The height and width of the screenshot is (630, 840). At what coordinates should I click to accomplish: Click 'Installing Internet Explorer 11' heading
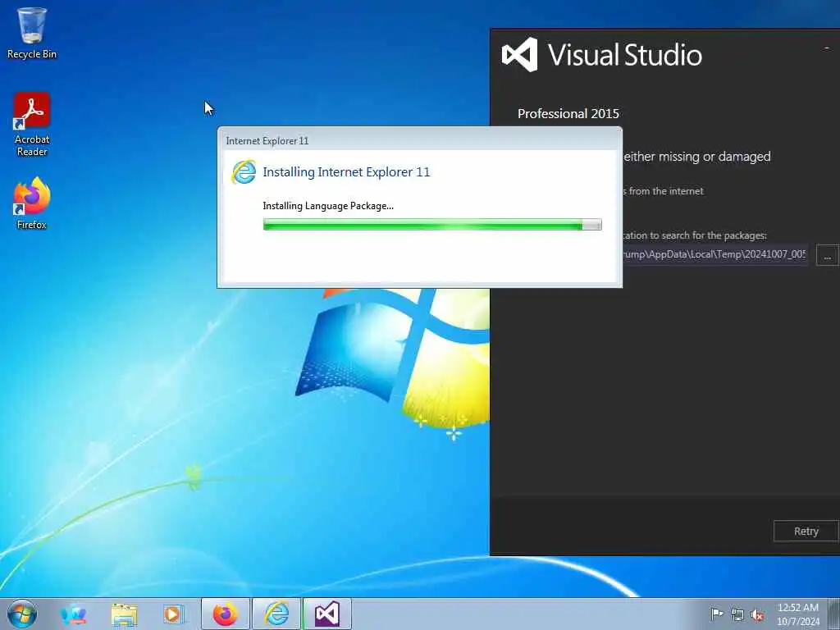coord(347,172)
